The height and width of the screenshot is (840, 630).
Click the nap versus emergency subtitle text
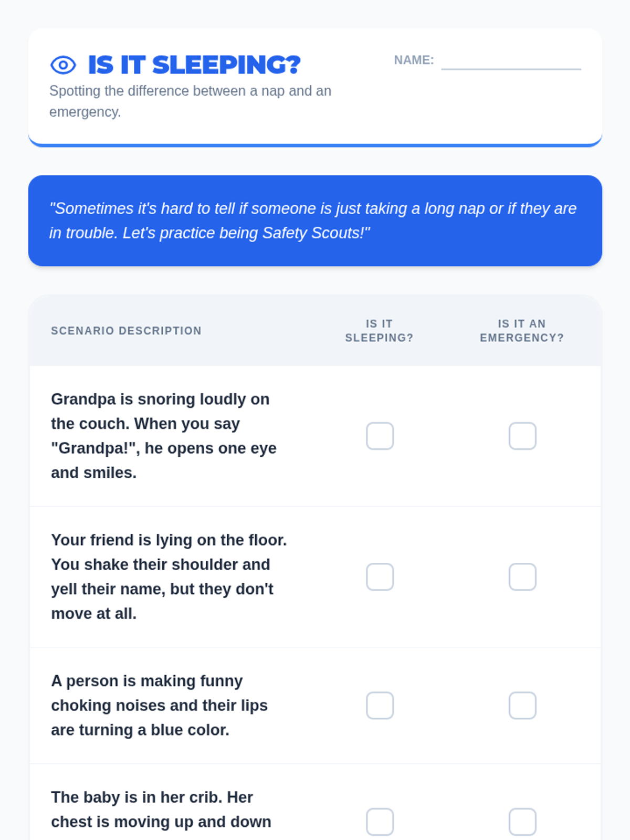(190, 101)
